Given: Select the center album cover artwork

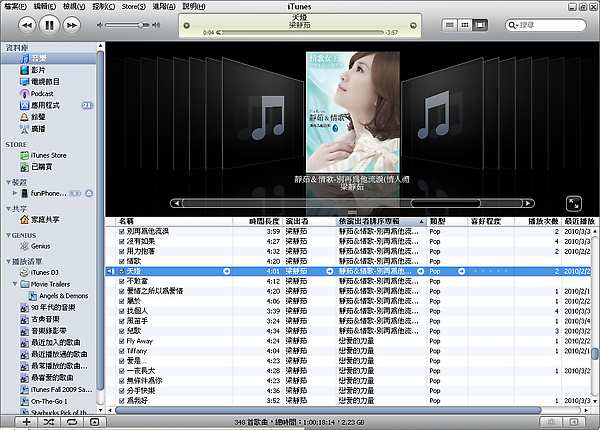Looking at the screenshot, I should [x=353, y=112].
